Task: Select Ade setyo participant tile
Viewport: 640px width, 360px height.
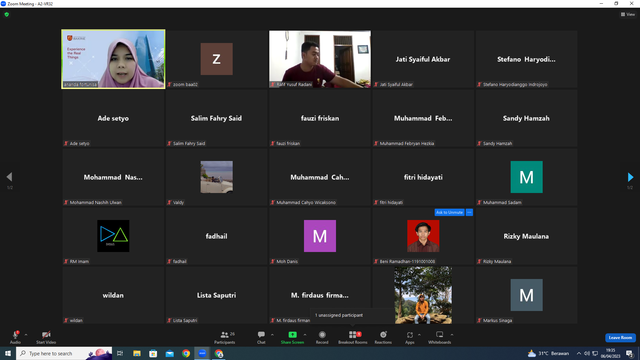Action: pos(113,118)
